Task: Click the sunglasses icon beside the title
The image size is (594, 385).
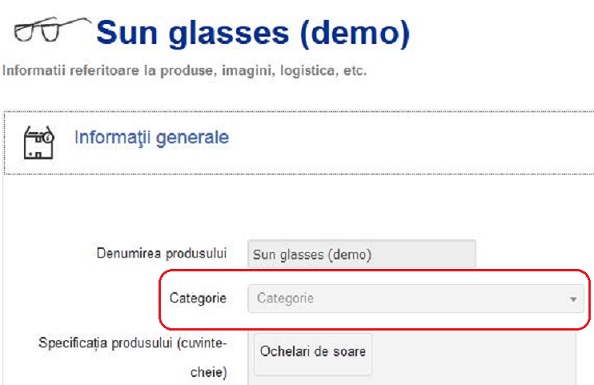Action: click(x=52, y=29)
